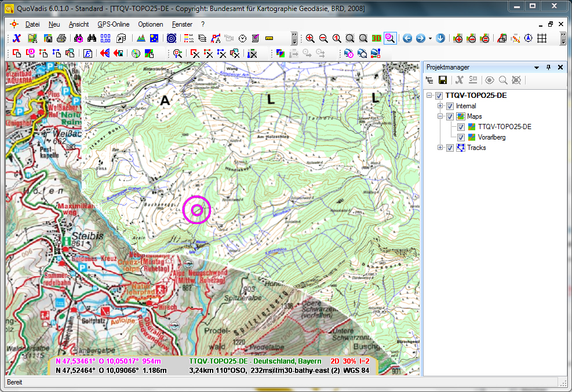Expand the Tracks tree node

pos(440,148)
